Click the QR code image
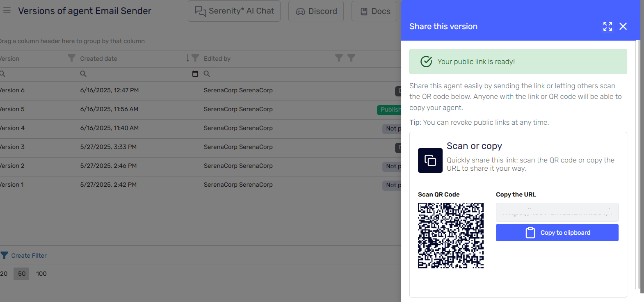The image size is (644, 302). [x=451, y=236]
